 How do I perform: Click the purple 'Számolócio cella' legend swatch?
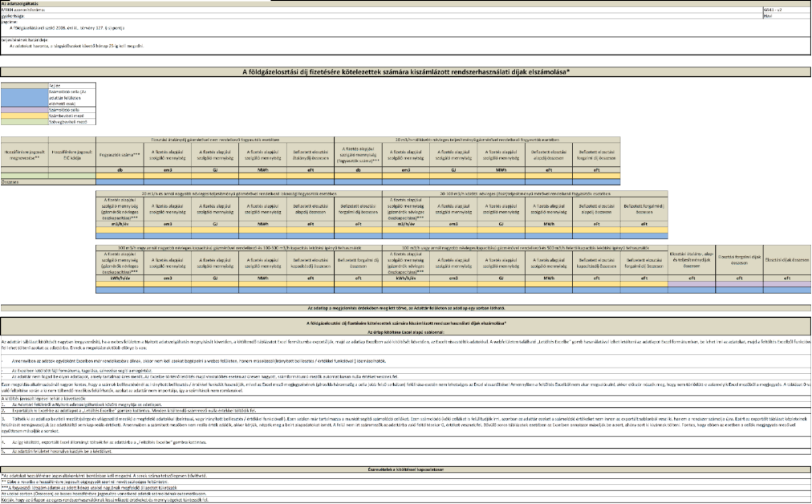pyautogui.click(x=24, y=110)
